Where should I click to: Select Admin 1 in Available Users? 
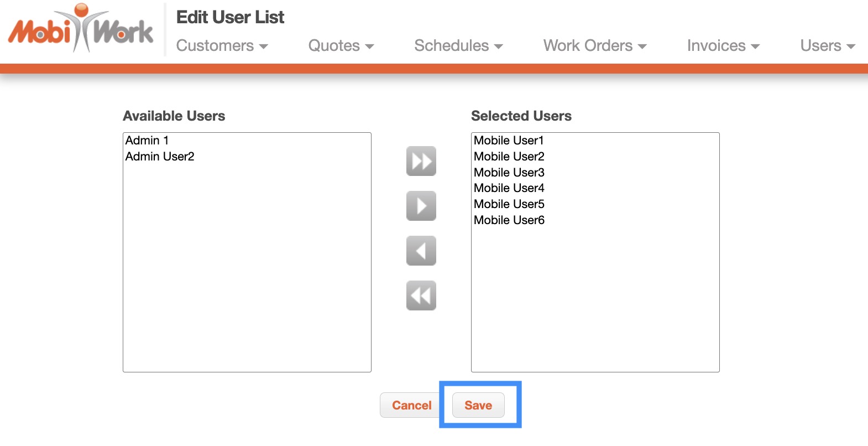click(147, 141)
